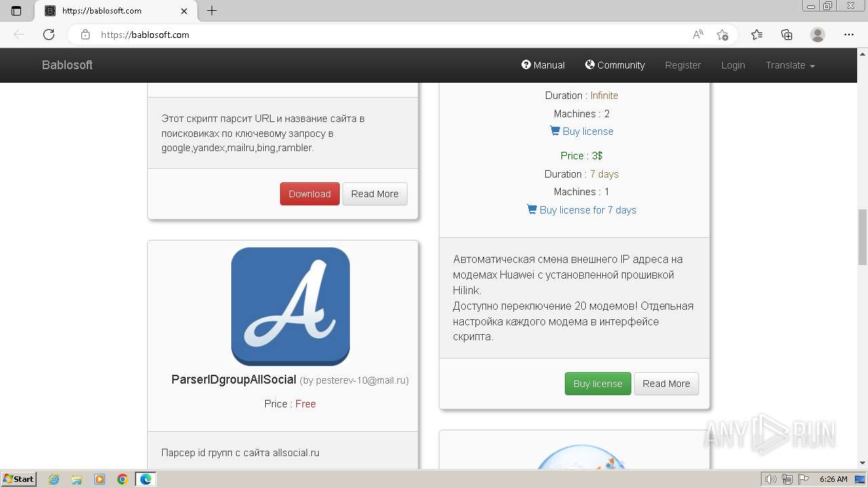Click the back navigation arrow
Viewport: 868px width, 488px height.
click(x=19, y=35)
